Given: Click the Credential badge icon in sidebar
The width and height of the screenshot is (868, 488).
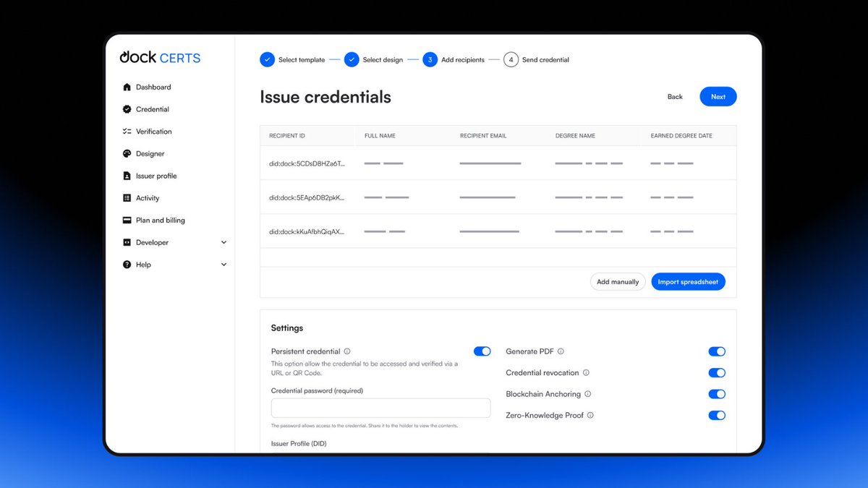Looking at the screenshot, I should [127, 109].
